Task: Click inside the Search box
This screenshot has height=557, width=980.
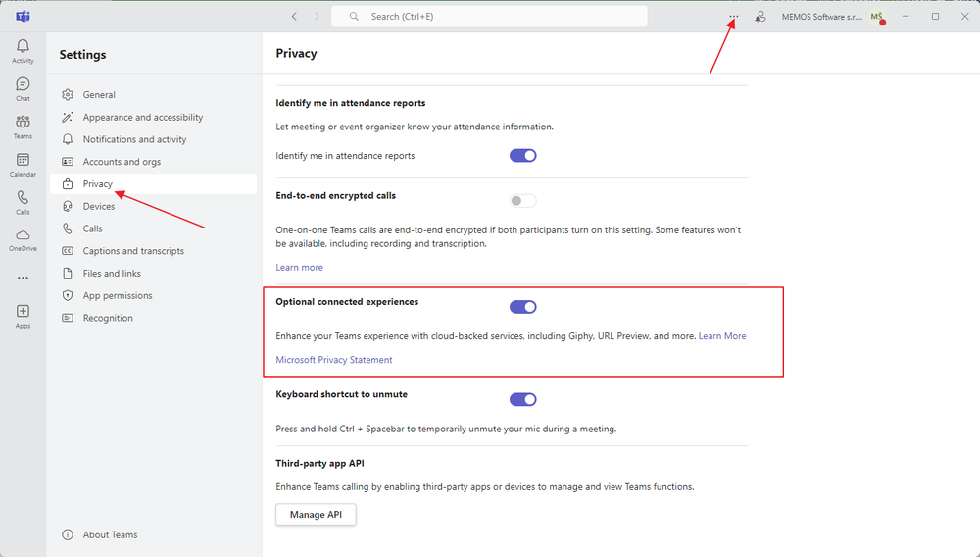Action: [x=490, y=17]
